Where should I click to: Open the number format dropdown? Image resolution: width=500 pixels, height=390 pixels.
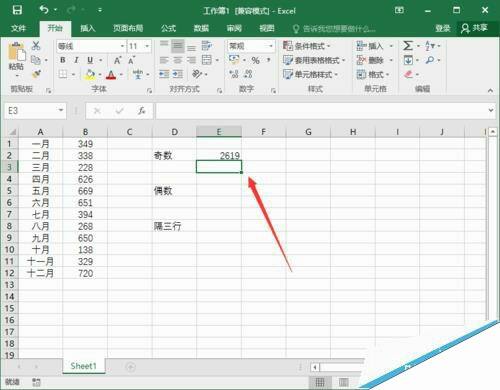271,46
